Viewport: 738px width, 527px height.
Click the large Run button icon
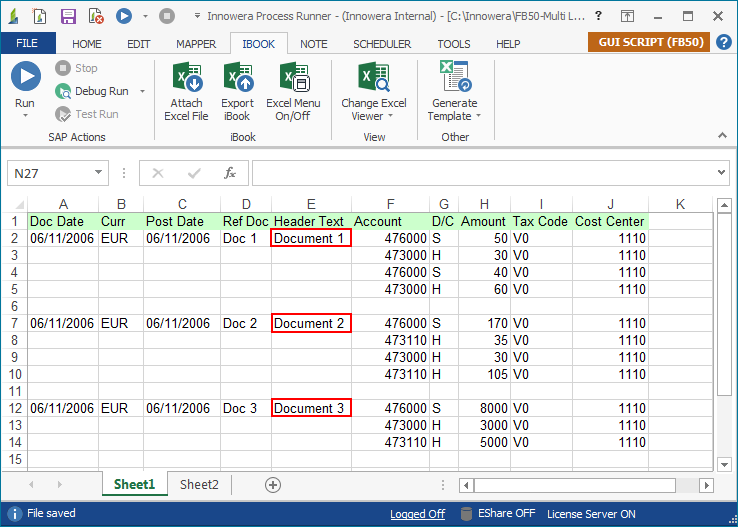point(25,78)
